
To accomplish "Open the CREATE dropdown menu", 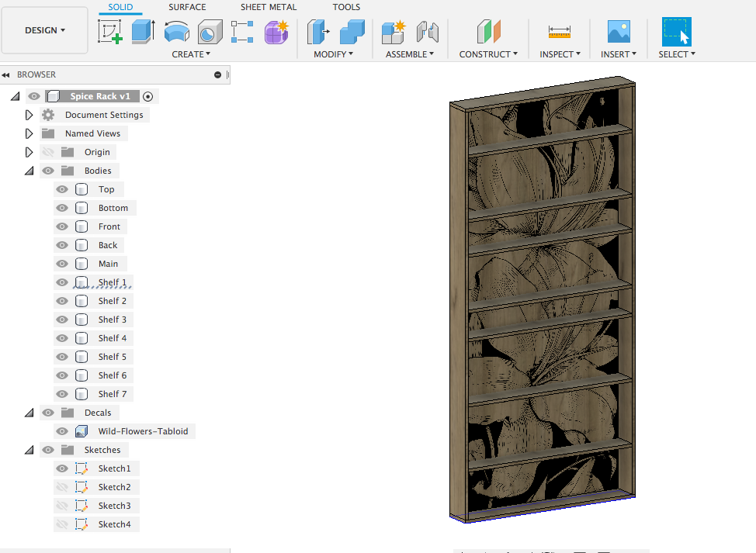I will click(191, 54).
